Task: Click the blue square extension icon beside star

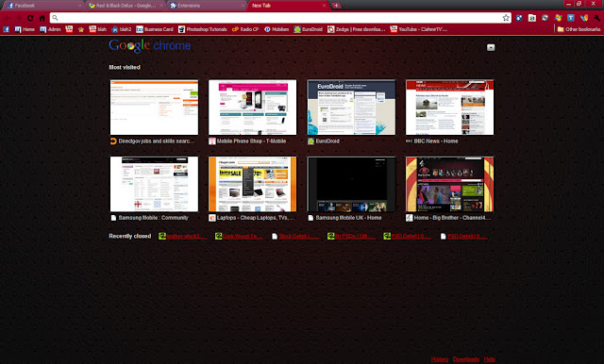Action: 519,18
